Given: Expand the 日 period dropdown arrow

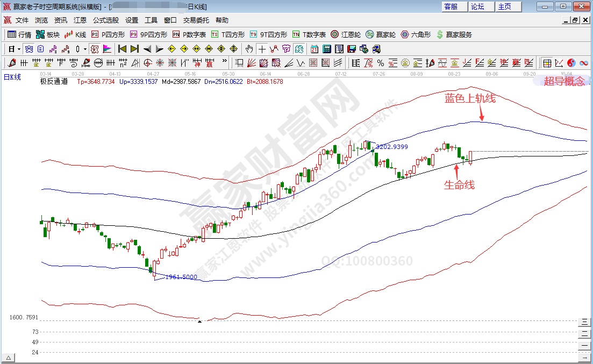Looking at the screenshot, I should click(x=19, y=49).
